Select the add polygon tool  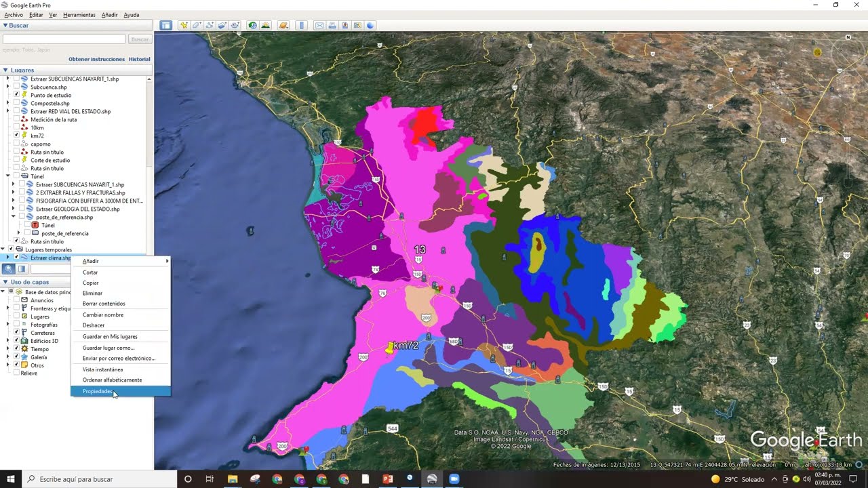(x=197, y=26)
